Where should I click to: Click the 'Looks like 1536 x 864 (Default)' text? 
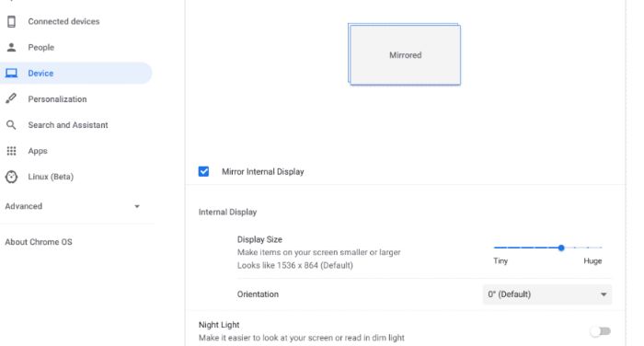click(x=295, y=265)
